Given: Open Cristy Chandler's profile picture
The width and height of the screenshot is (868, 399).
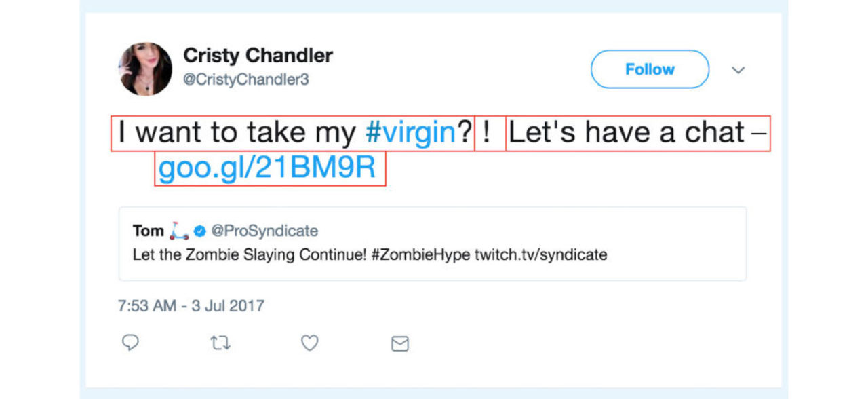Looking at the screenshot, I should click(x=145, y=69).
